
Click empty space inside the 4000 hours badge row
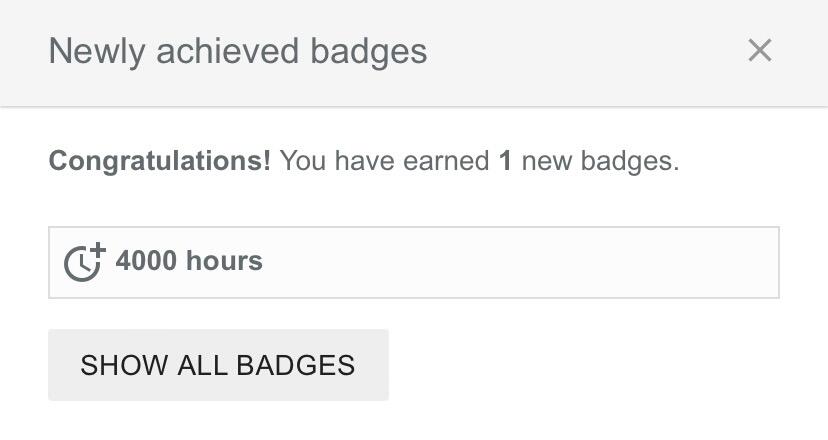tap(520, 262)
